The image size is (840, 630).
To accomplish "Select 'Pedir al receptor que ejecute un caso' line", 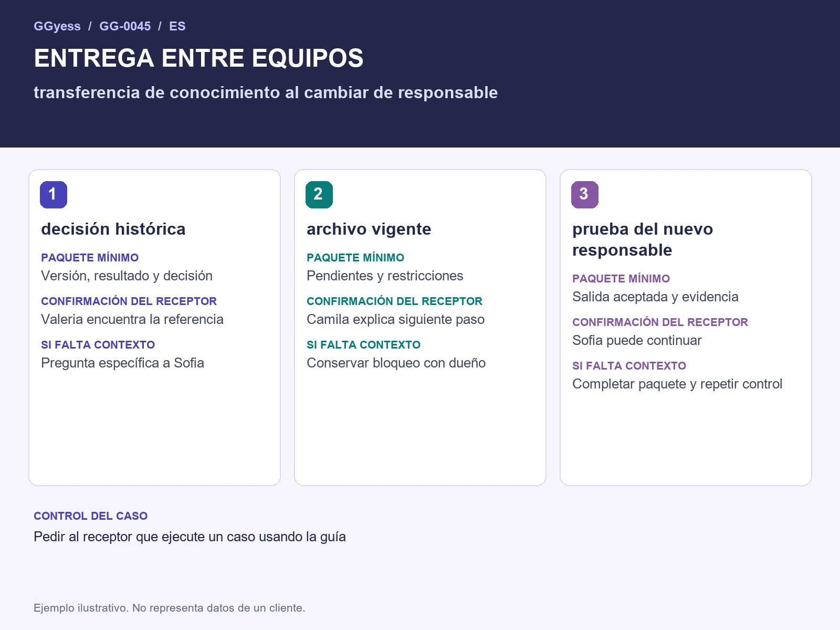I will point(190,537).
